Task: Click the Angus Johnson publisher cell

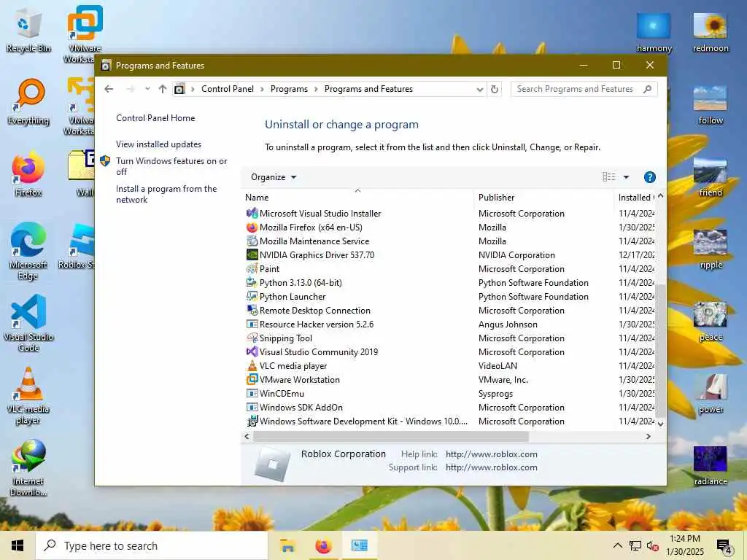Action: [508, 324]
